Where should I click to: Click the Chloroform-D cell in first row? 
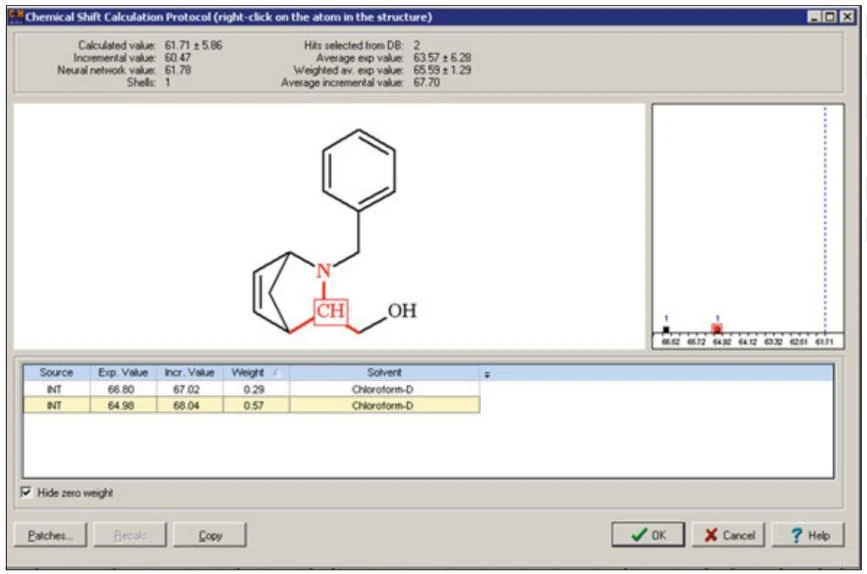pos(383,389)
